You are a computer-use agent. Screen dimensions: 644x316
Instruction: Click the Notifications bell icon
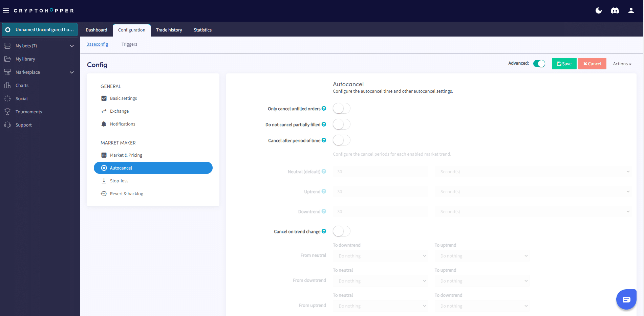pyautogui.click(x=104, y=124)
